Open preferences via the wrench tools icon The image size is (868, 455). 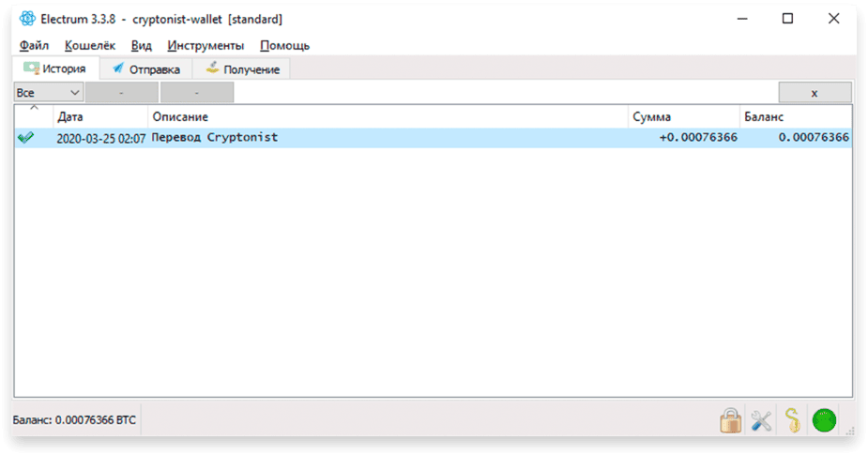tap(762, 420)
